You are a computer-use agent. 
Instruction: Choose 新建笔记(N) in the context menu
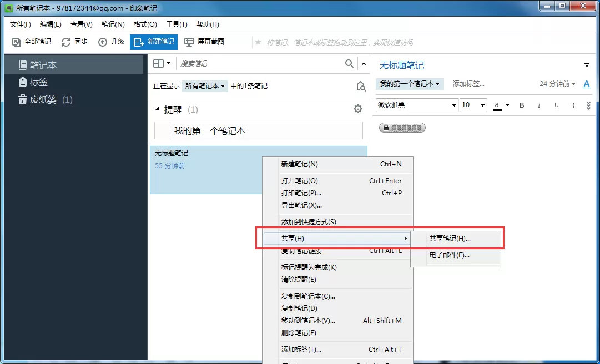click(x=337, y=164)
